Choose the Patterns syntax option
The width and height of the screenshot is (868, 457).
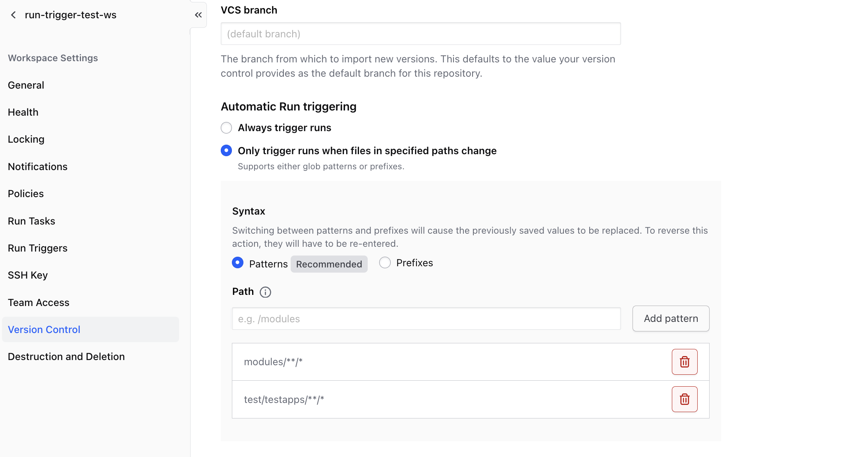coord(238,263)
